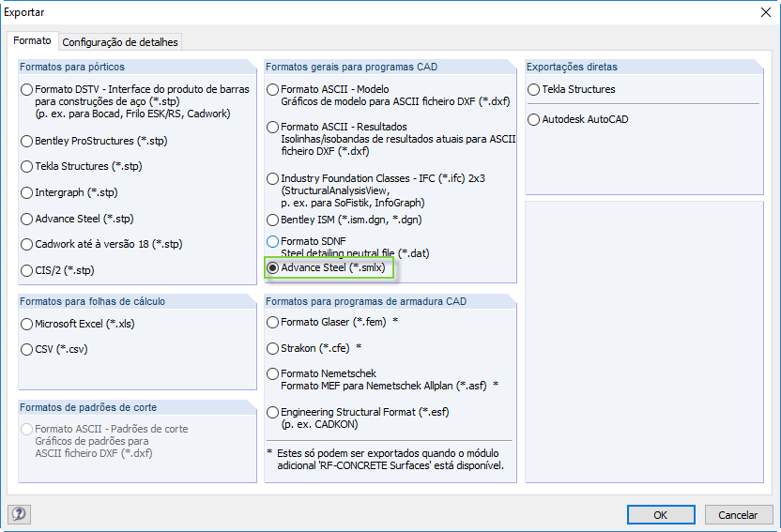The width and height of the screenshot is (781, 532).
Task: Choose Autodesk AutoCAD direct export
Action: coord(534,120)
